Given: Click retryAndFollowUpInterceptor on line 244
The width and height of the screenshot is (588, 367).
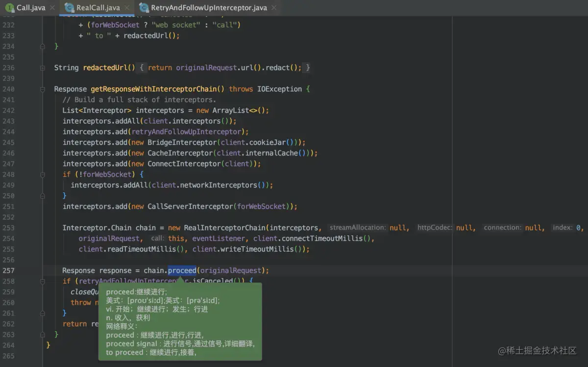Looking at the screenshot, I should [187, 131].
